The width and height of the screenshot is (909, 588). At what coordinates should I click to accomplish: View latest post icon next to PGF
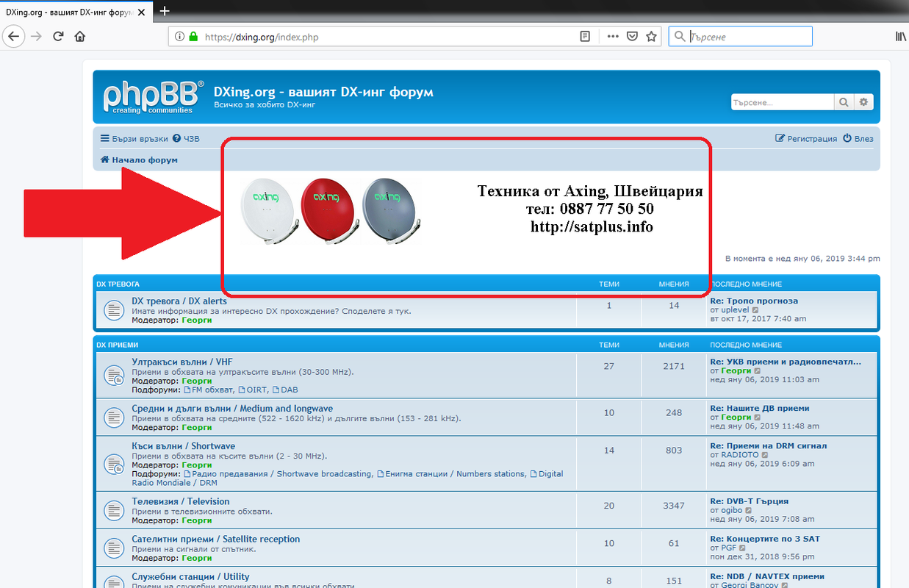point(742,548)
